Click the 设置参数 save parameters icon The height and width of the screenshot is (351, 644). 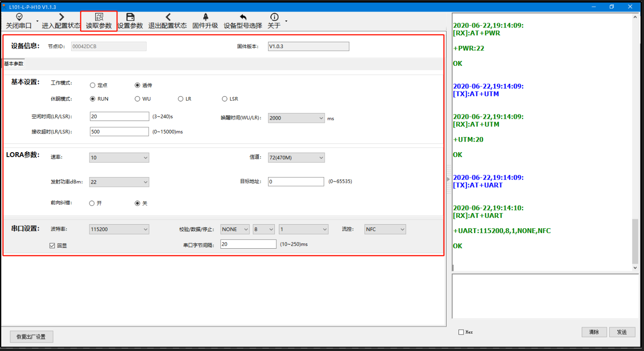(x=130, y=17)
